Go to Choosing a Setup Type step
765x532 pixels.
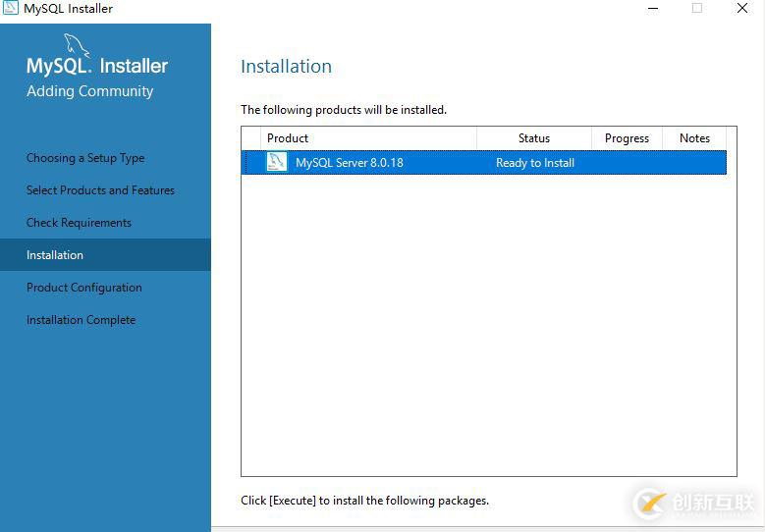(85, 158)
